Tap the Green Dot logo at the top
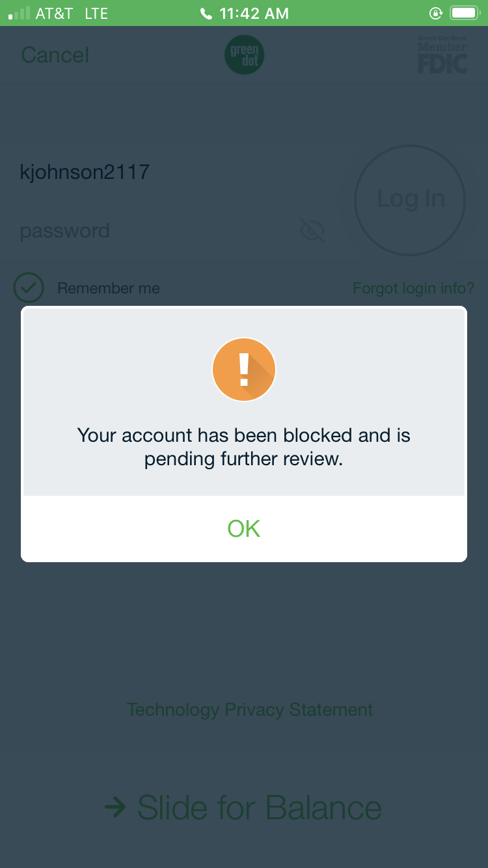The height and width of the screenshot is (868, 488). 244,55
